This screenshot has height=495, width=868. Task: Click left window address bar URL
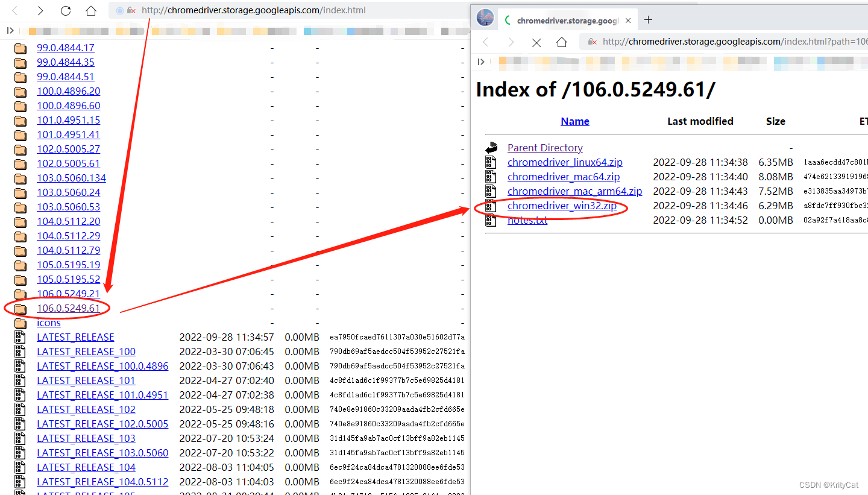pos(254,10)
